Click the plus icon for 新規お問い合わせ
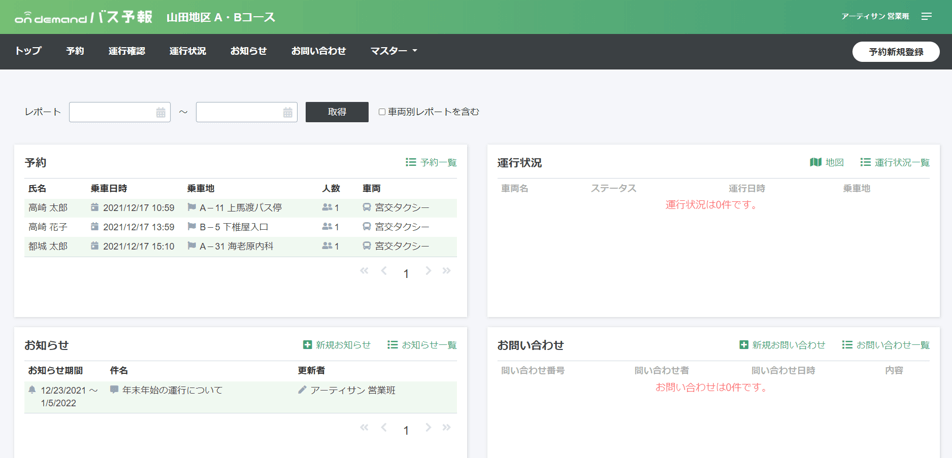Image resolution: width=952 pixels, height=458 pixels. point(744,345)
